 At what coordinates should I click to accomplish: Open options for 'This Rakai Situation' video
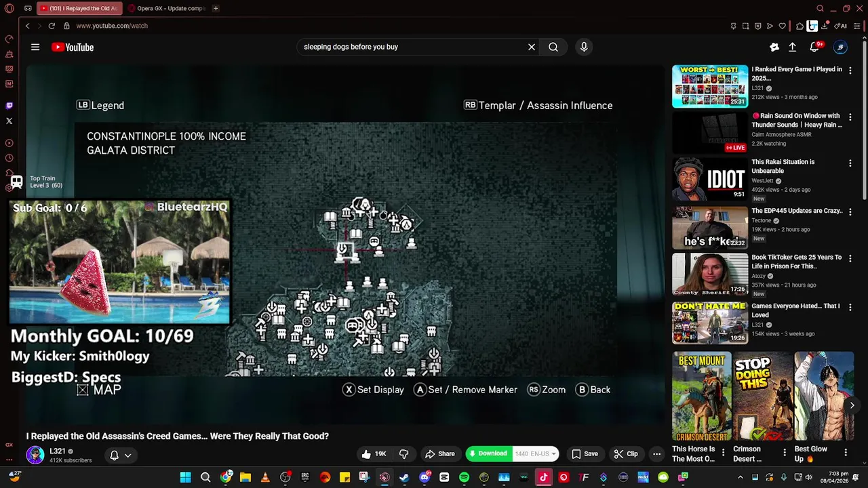pos(850,163)
